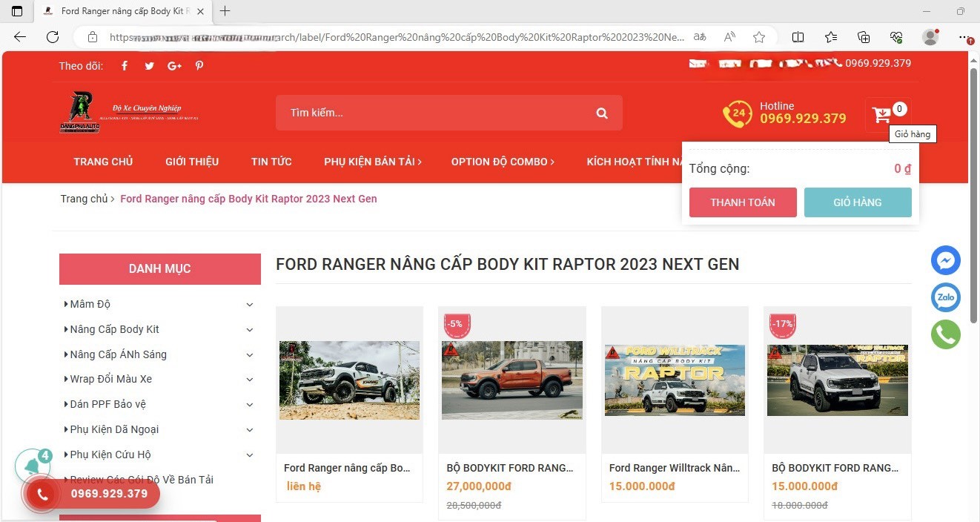980x522 pixels.
Task: Open the Pinterest follow icon
Action: 199,66
